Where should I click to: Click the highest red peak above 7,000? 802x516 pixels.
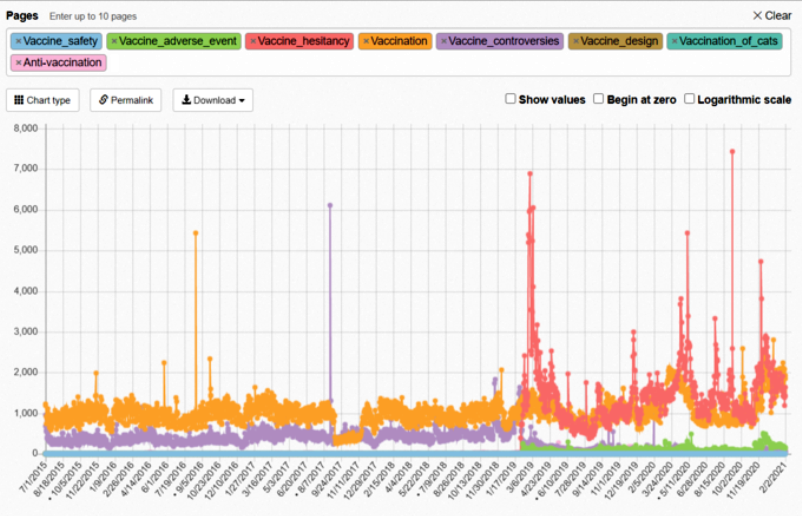coord(732,152)
